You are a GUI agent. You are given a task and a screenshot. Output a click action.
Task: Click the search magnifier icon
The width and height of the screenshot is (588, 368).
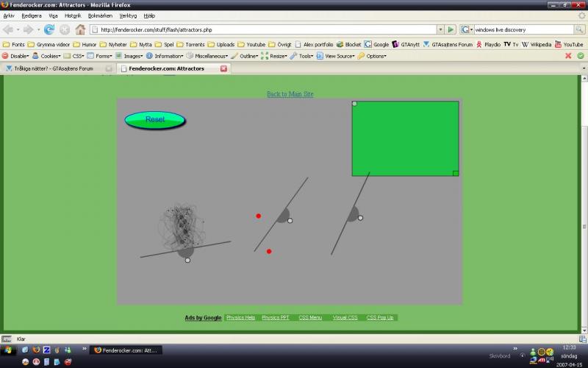580,29
